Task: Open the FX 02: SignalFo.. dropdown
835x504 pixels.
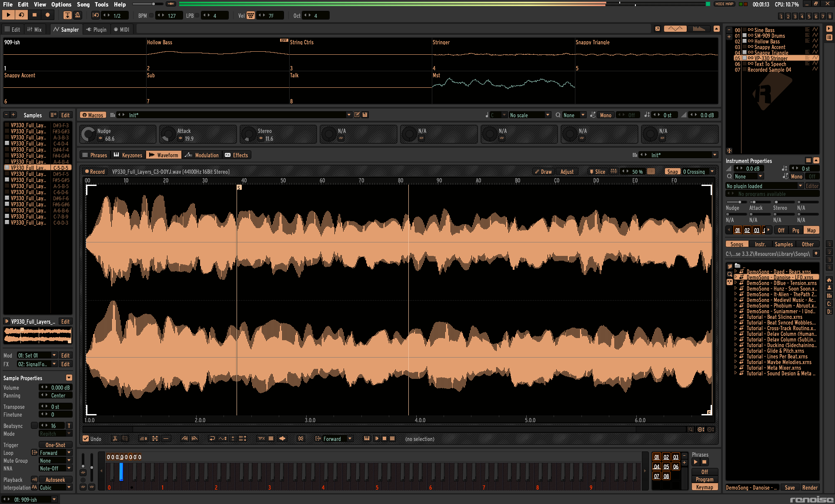Action: click(37, 364)
